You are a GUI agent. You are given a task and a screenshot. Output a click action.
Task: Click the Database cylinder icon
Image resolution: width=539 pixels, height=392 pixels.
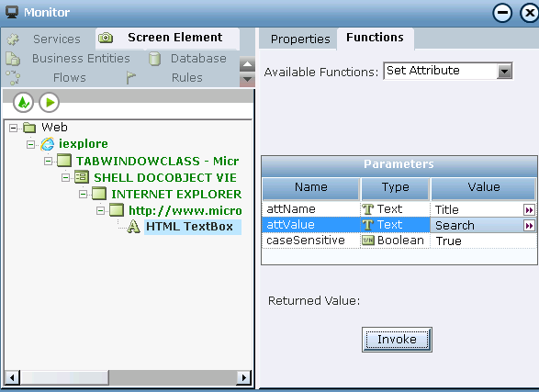tap(154, 59)
